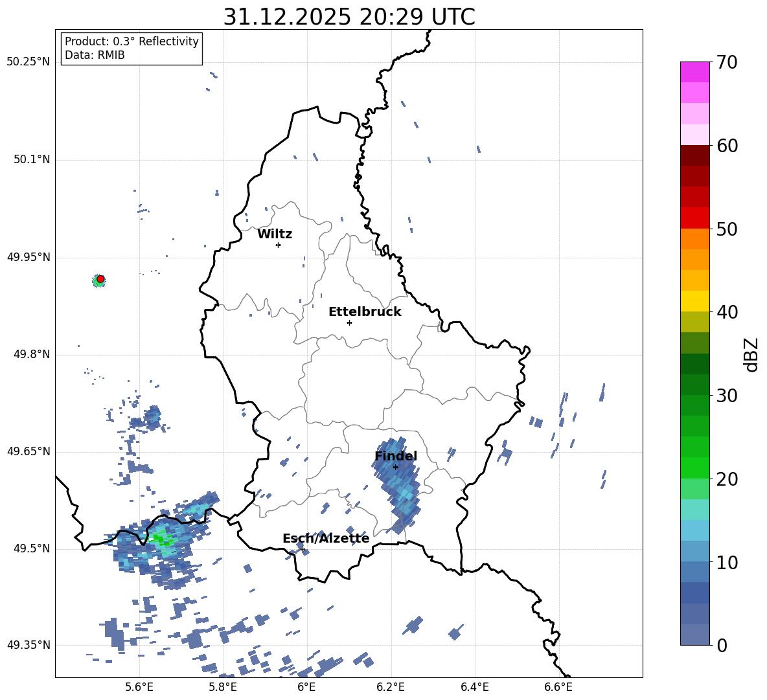Click the 6.4°E longitude tick label
The height and width of the screenshot is (700, 767).
[474, 687]
